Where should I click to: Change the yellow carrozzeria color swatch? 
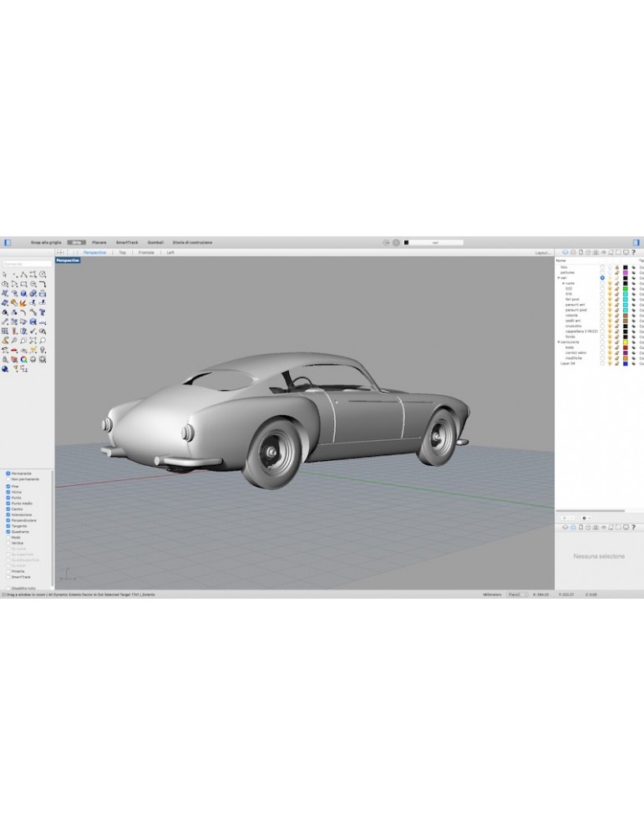626,342
